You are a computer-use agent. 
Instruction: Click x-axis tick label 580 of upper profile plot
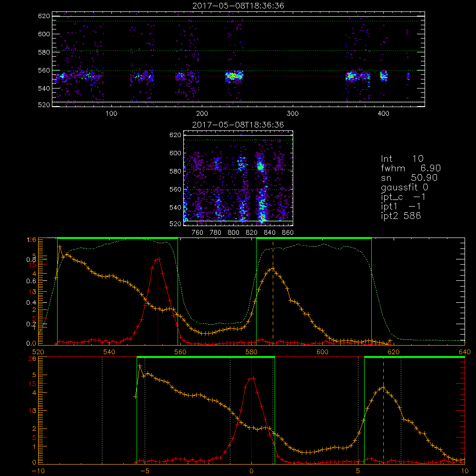251,352
